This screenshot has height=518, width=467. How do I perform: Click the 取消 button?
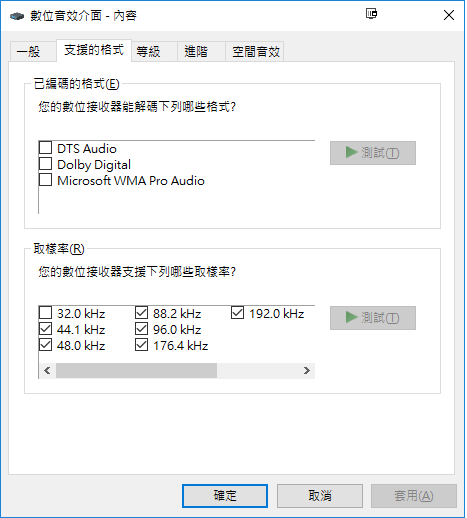click(x=320, y=496)
